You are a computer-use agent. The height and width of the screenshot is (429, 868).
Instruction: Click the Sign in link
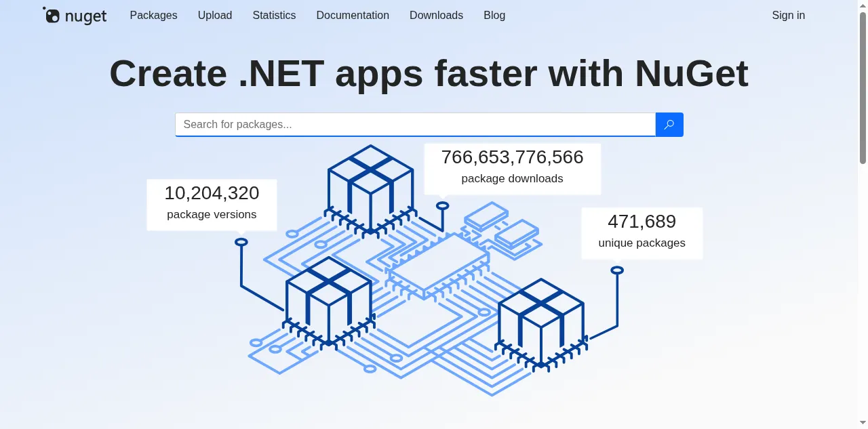coord(788,15)
